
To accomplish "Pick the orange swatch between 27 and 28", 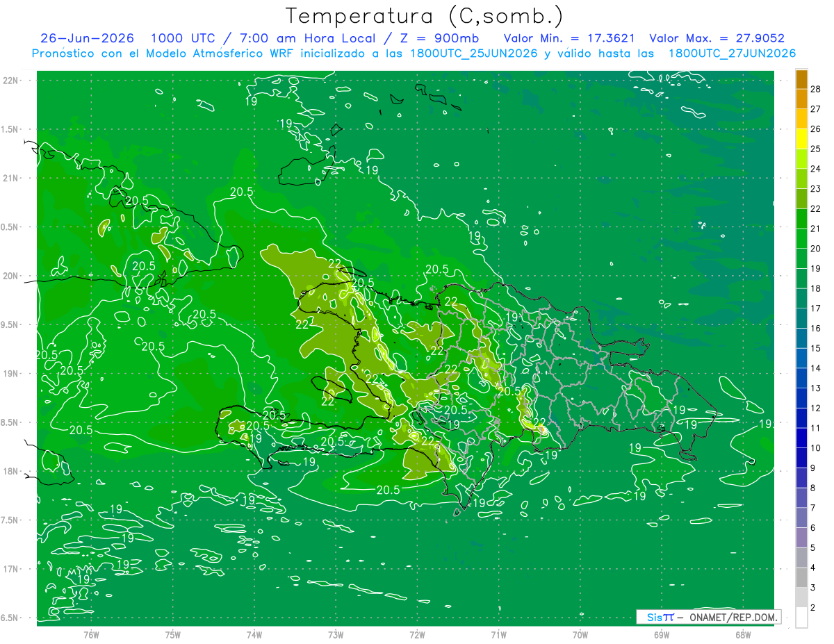I will [801, 99].
